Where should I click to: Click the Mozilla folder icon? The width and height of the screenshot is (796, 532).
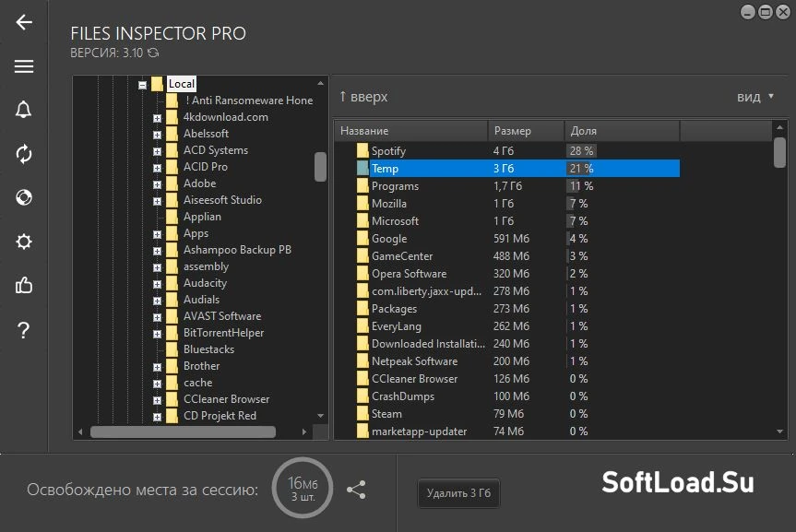coord(362,204)
